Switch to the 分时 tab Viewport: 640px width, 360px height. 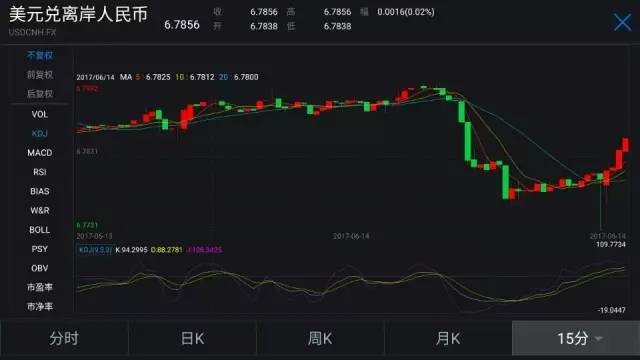click(64, 338)
